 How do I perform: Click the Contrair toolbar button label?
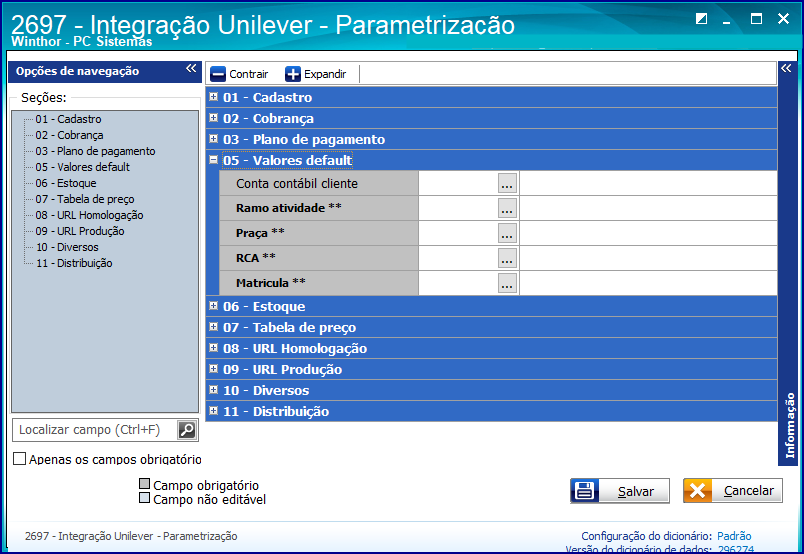249,74
